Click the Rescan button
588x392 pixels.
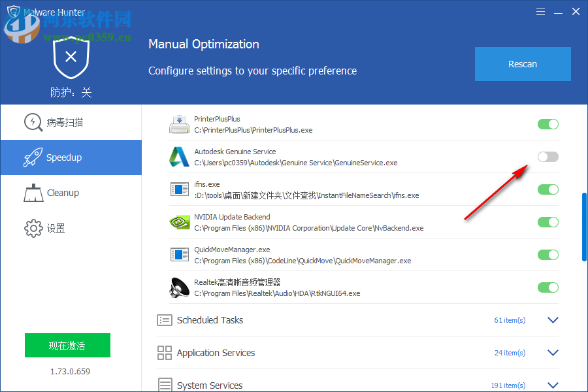pyautogui.click(x=522, y=64)
